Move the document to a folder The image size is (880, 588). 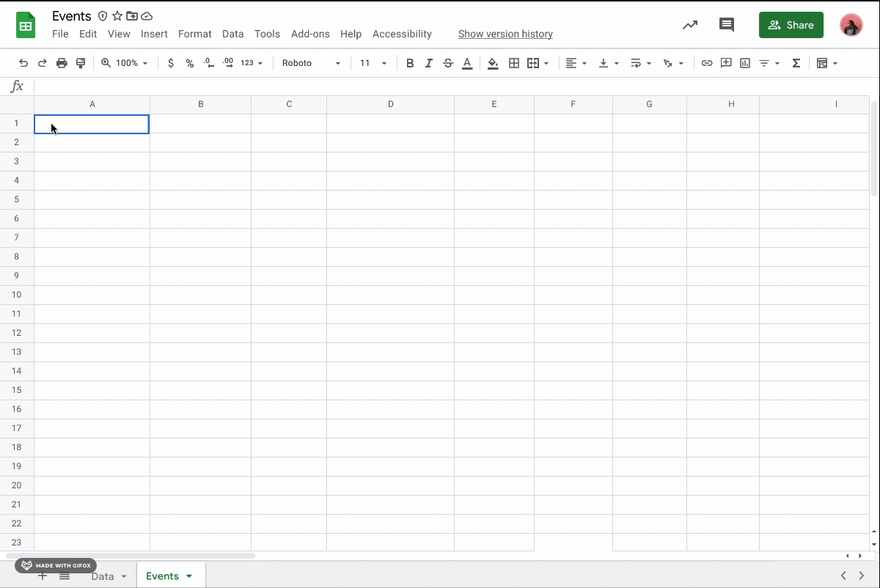click(x=132, y=16)
